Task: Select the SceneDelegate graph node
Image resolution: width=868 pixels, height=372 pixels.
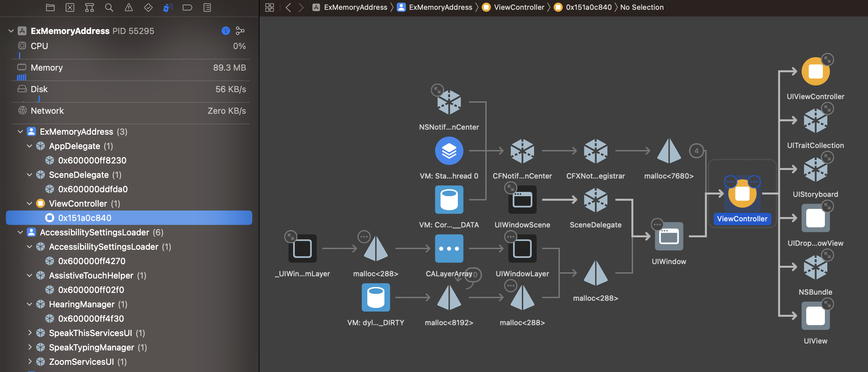Action: tap(595, 200)
